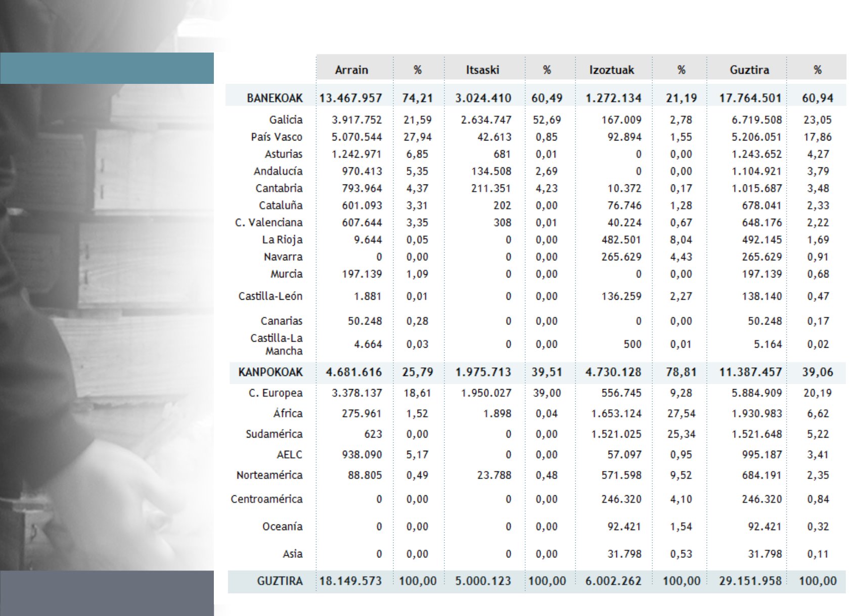
Task: Select value 4.664 in Castilla-La Mancha row
Action: click(x=368, y=344)
